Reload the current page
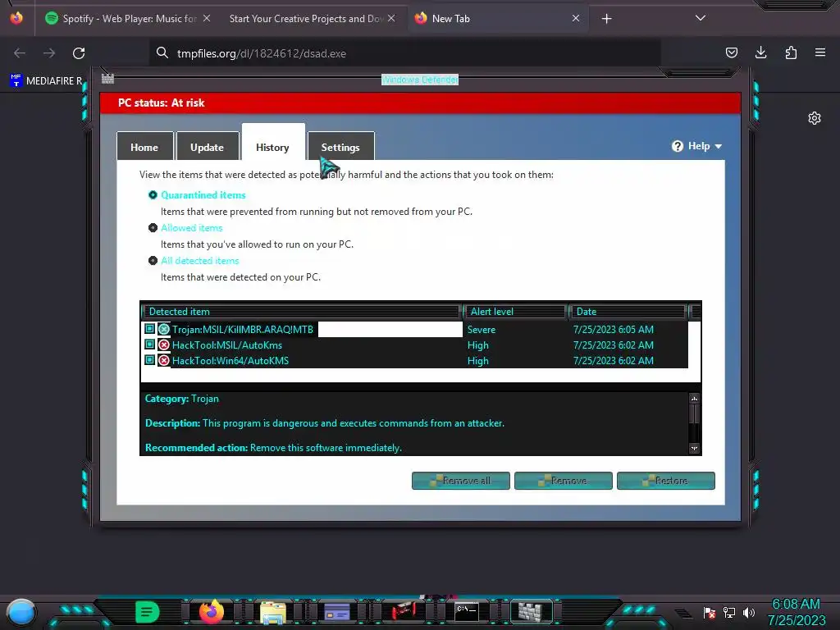This screenshot has width=840, height=630. click(79, 53)
